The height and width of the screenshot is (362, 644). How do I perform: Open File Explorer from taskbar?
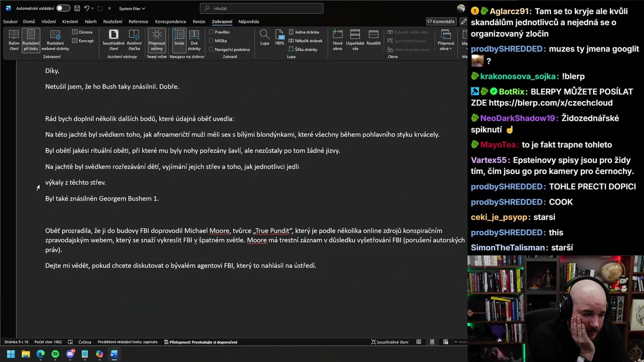(26, 354)
